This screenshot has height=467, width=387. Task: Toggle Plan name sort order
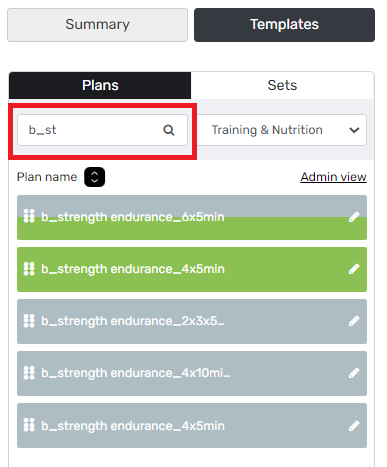[94, 177]
